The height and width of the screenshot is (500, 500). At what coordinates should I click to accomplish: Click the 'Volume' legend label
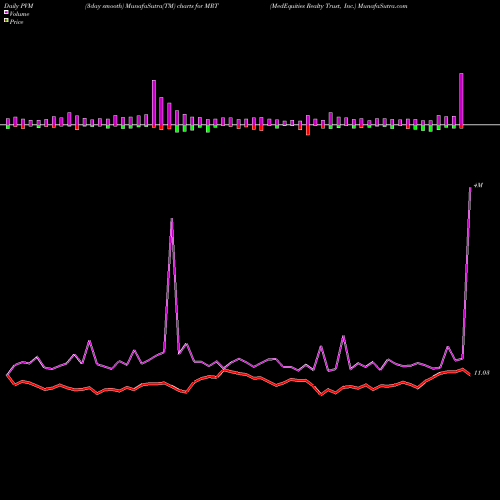[19, 14]
